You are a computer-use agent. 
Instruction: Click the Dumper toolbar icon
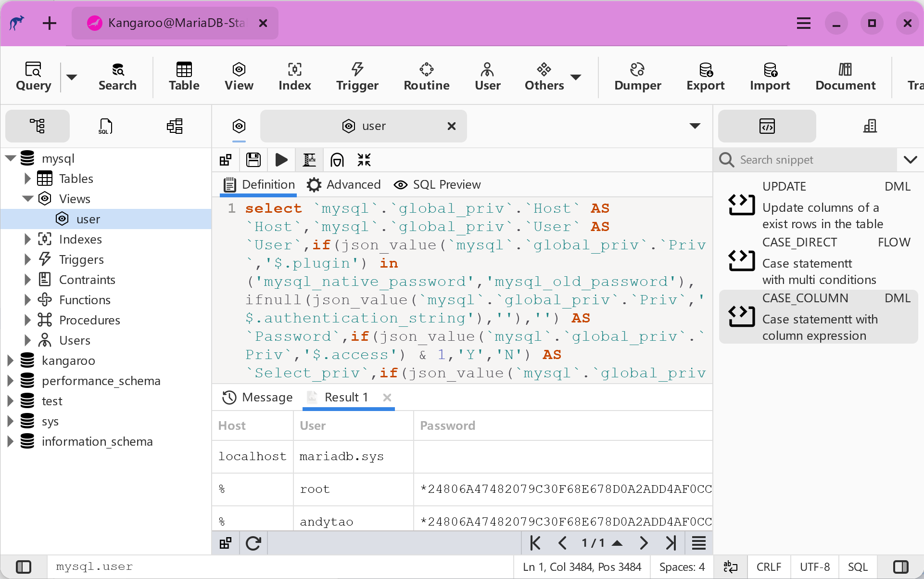tap(637, 76)
